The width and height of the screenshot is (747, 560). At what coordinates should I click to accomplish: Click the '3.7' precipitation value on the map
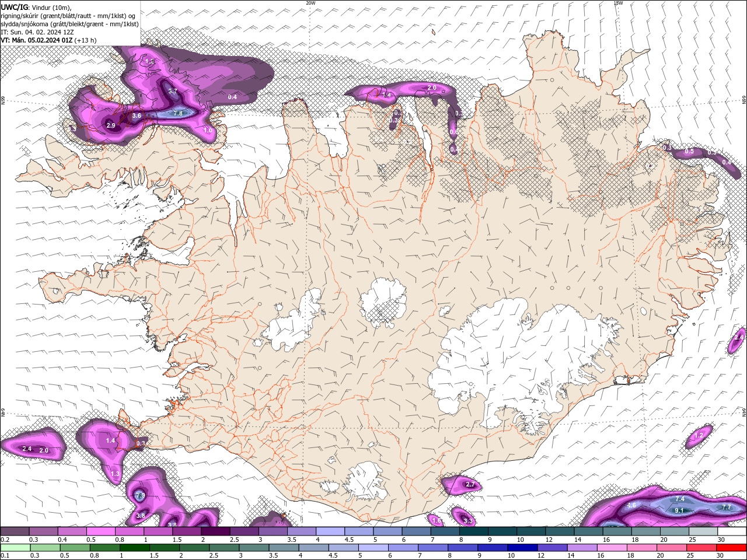[x=173, y=92]
